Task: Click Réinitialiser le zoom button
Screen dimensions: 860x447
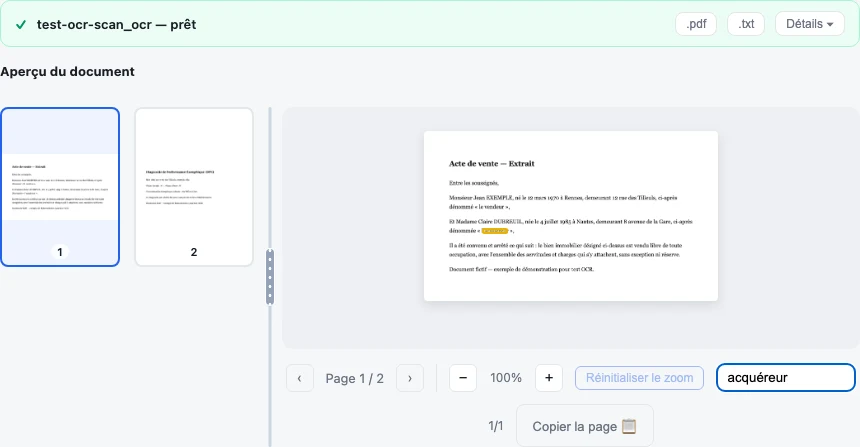Action: point(639,378)
